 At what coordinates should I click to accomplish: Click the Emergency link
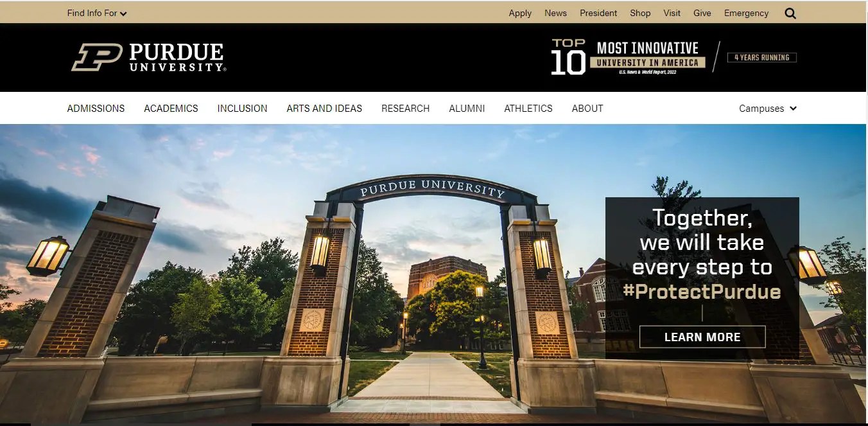746,12
